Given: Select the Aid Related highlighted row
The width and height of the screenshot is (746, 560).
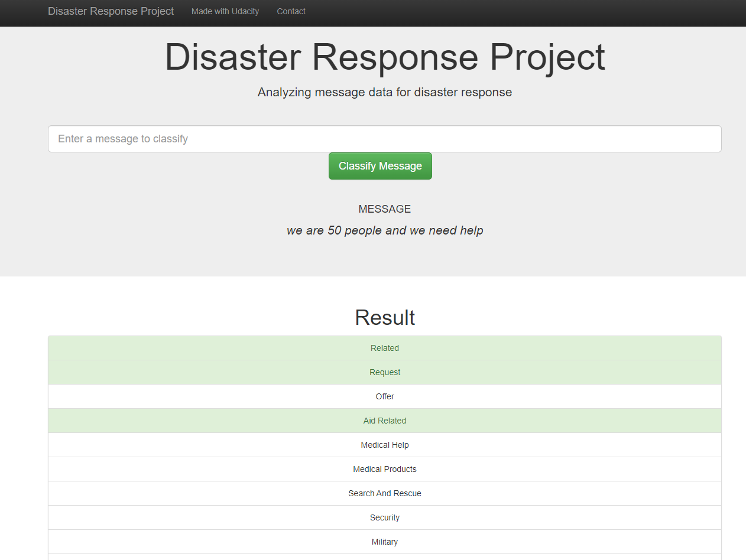Looking at the screenshot, I should tap(385, 421).
